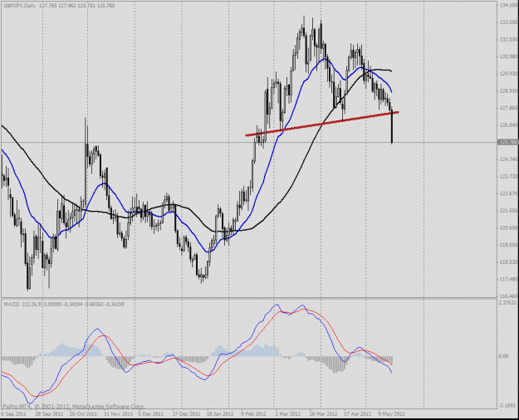519x420 pixels.
Task: Click the GBPJPY,Daily chart title
Action: 20,6
